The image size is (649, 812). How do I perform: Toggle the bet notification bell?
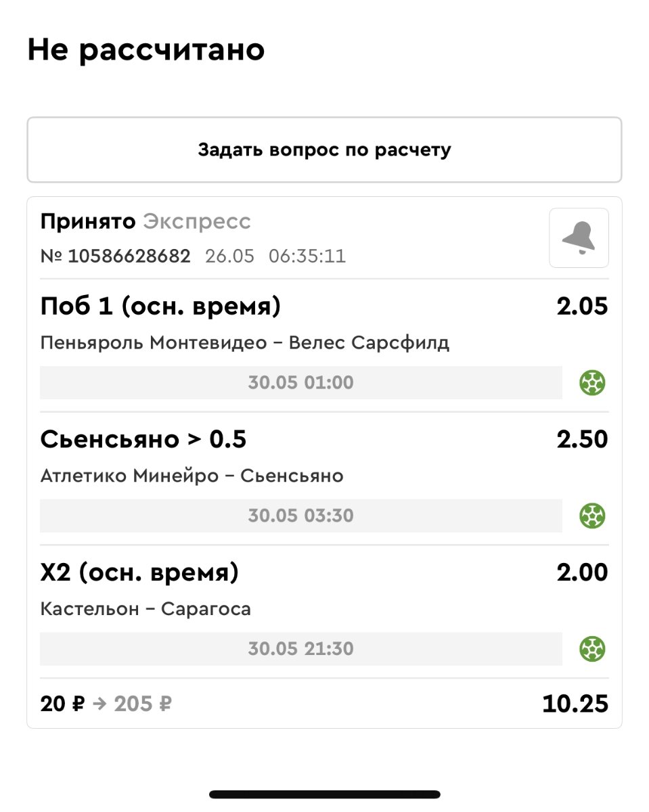[579, 238]
